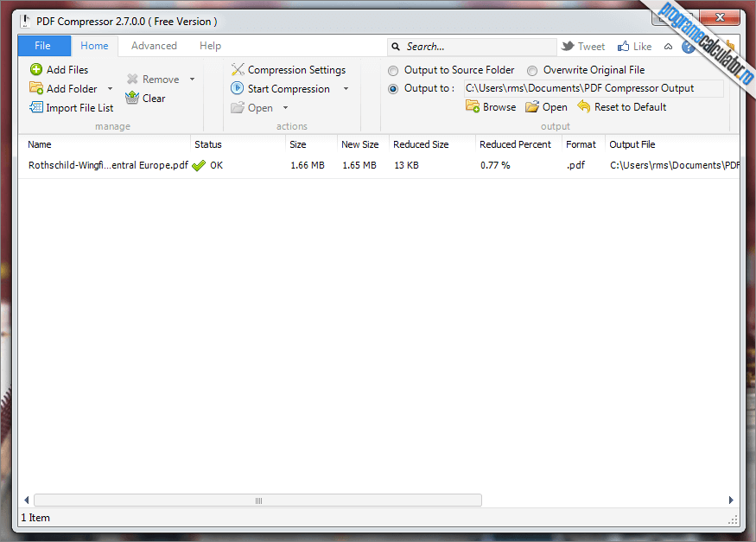
Task: Click the Open folder icon in output group
Action: [x=532, y=106]
